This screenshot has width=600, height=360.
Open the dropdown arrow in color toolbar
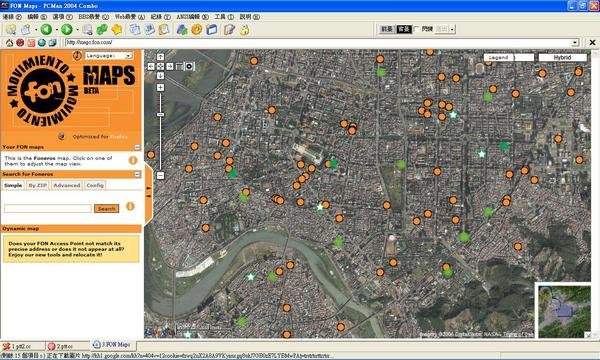point(452,29)
